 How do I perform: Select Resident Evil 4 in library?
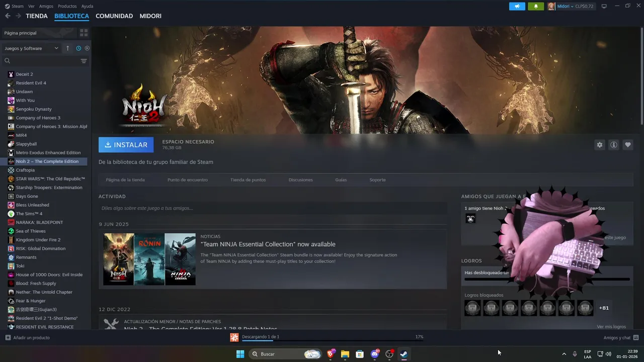[x=31, y=83]
